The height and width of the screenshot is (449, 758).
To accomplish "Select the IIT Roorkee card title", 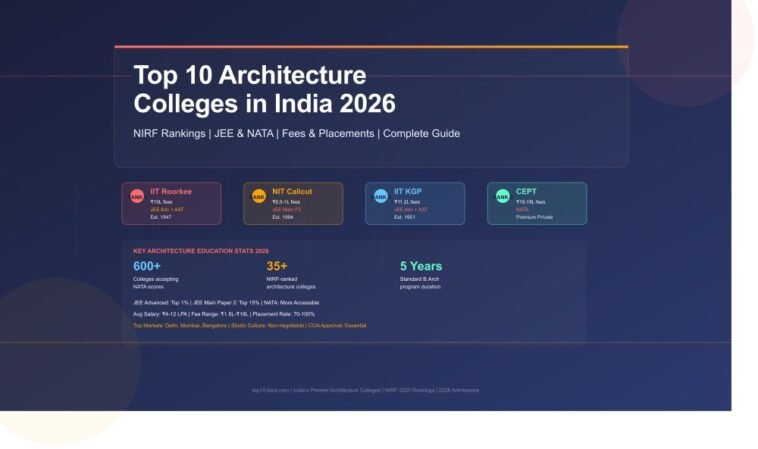I will (171, 191).
